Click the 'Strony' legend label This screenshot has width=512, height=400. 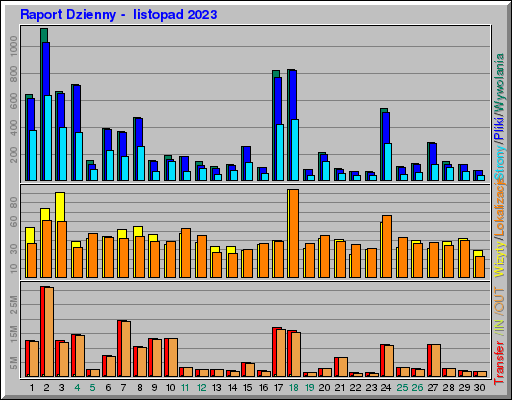(499, 163)
